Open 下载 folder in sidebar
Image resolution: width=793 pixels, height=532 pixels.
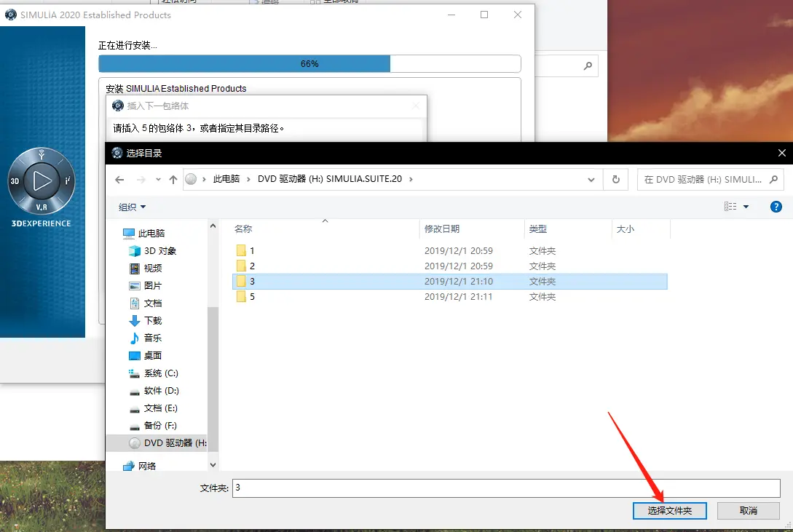(x=146, y=321)
